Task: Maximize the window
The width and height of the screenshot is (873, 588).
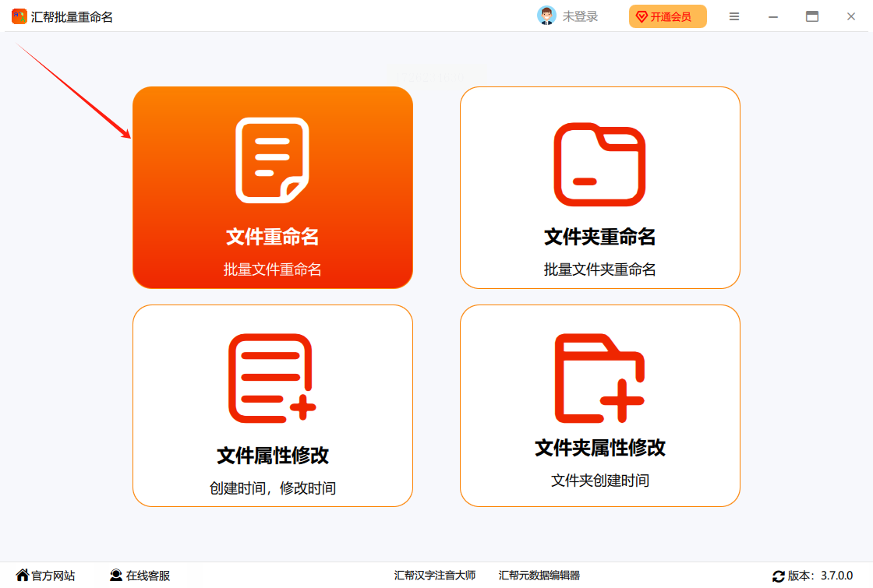Action: coord(812,16)
